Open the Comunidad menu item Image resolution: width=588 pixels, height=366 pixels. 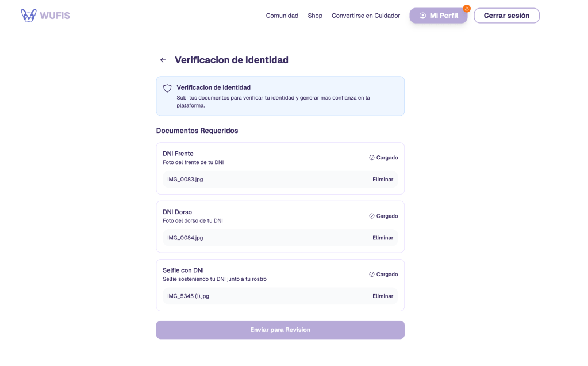282,16
